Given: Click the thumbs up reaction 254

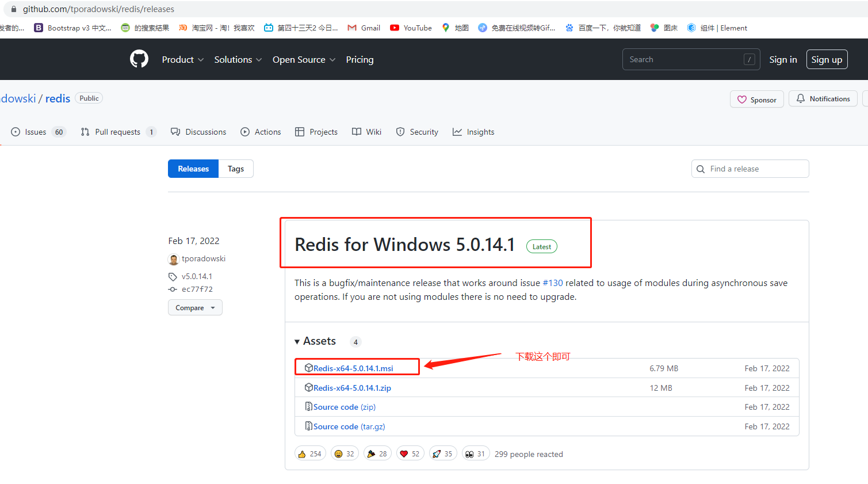Looking at the screenshot, I should (x=310, y=453).
